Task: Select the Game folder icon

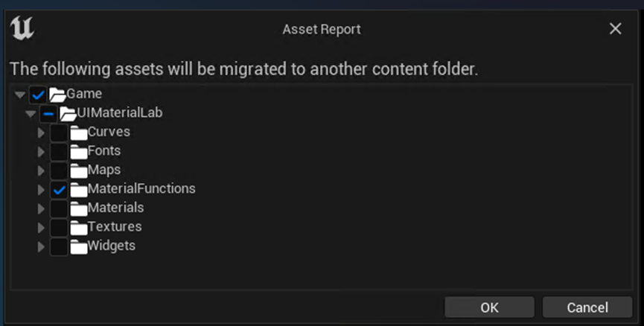Action: click(x=57, y=95)
